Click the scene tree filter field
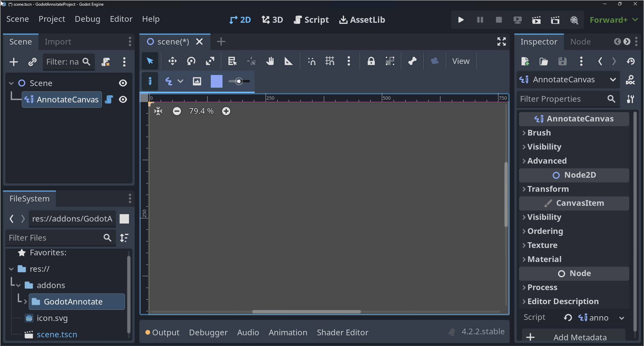The width and height of the screenshot is (644, 346). point(69,62)
